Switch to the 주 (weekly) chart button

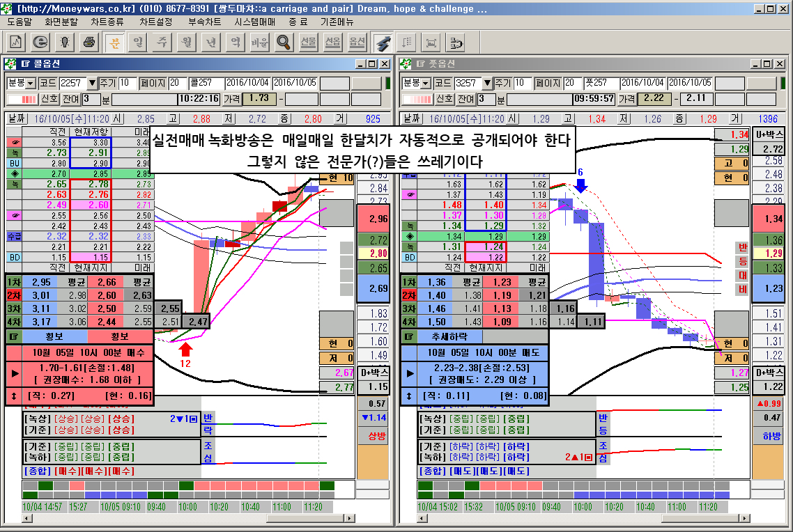coord(162,42)
